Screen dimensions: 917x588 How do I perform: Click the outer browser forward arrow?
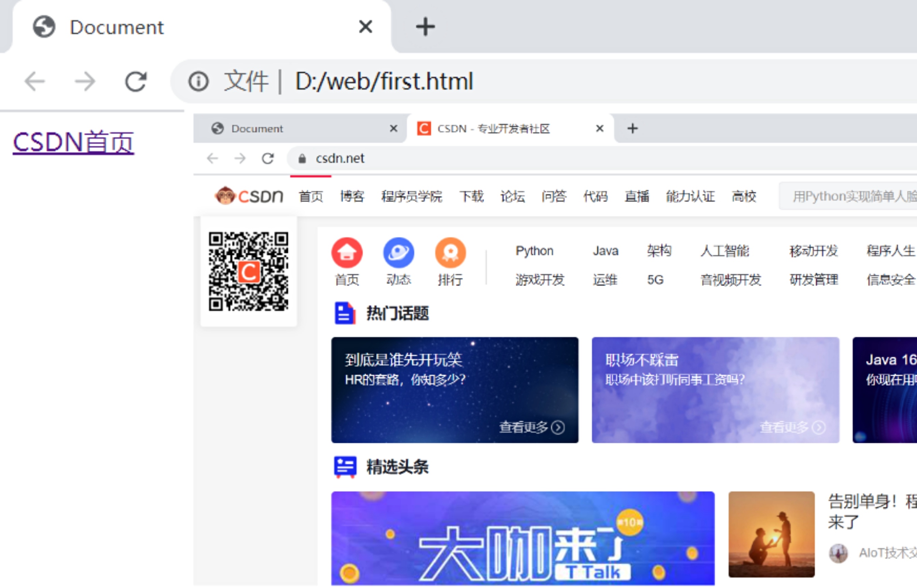(x=85, y=81)
